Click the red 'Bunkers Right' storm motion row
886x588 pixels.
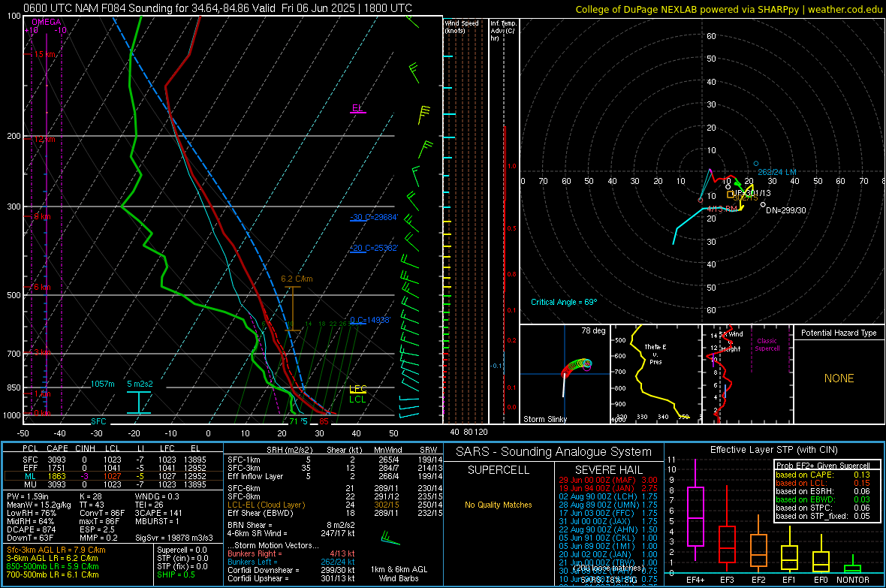291,553
